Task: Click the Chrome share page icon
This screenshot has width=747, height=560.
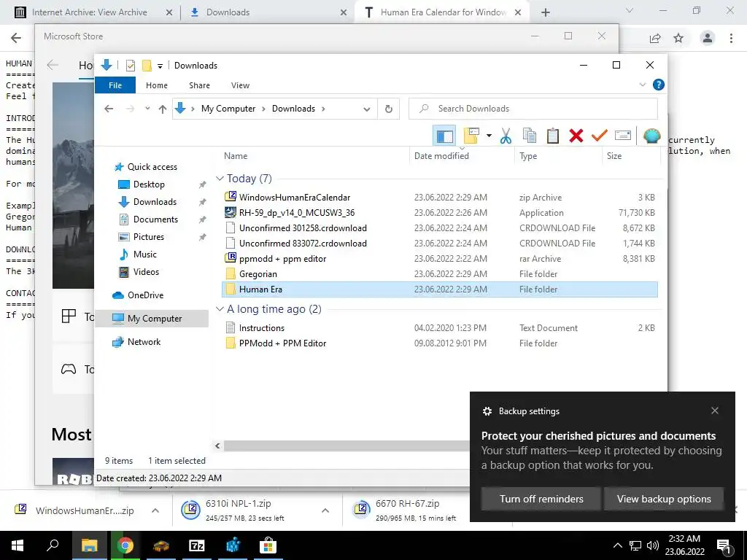Action: point(655,38)
